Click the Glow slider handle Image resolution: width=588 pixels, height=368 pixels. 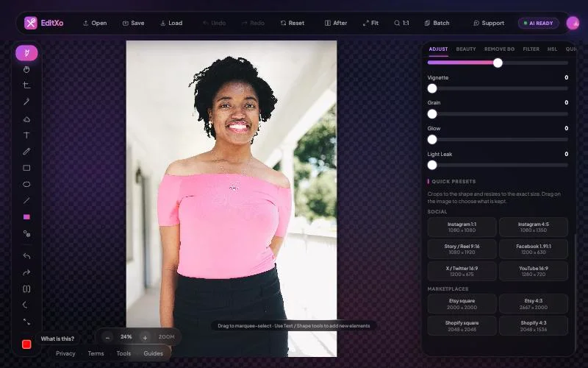[432, 140]
